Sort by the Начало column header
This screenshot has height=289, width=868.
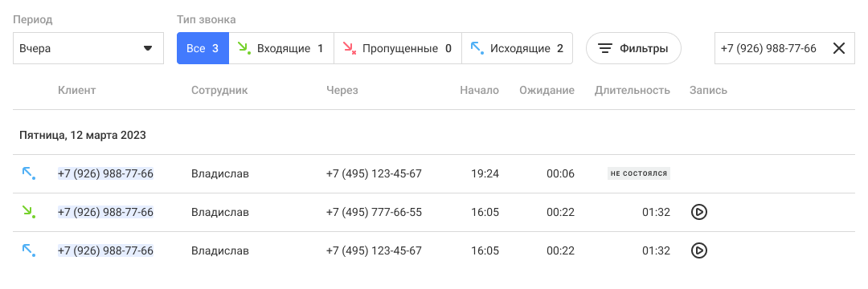click(479, 90)
